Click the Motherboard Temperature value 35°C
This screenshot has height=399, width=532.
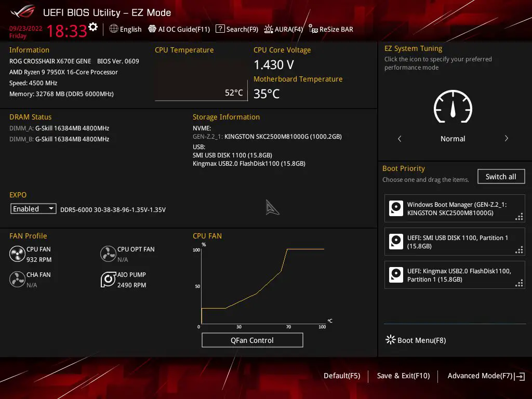click(267, 94)
